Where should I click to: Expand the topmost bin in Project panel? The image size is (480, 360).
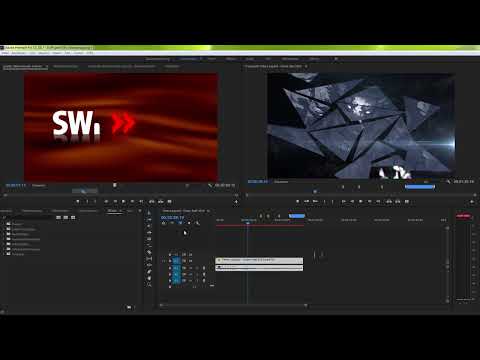4,224
